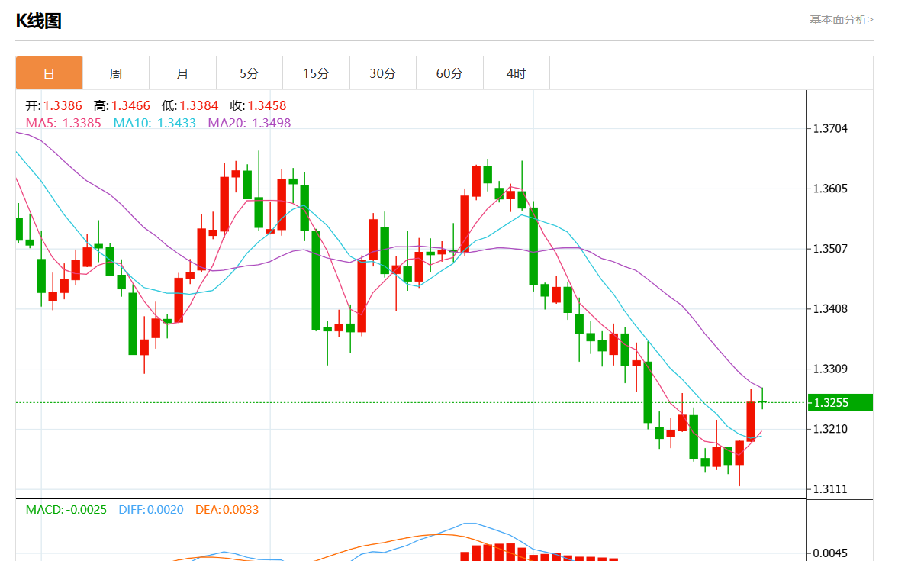The width and height of the screenshot is (924, 561).
Task: Click the 开: 1.3386 open value
Action: [53, 105]
